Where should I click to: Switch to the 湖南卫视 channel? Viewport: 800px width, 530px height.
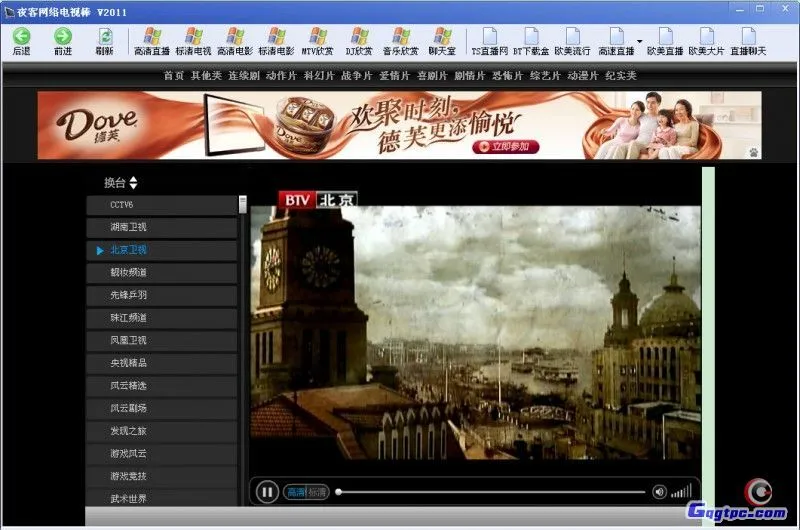click(162, 227)
